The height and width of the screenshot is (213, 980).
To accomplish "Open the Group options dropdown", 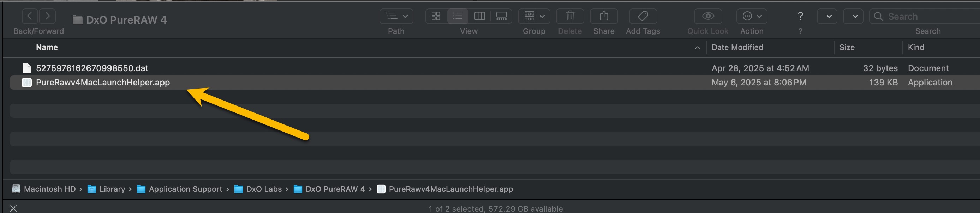I will tap(534, 16).
